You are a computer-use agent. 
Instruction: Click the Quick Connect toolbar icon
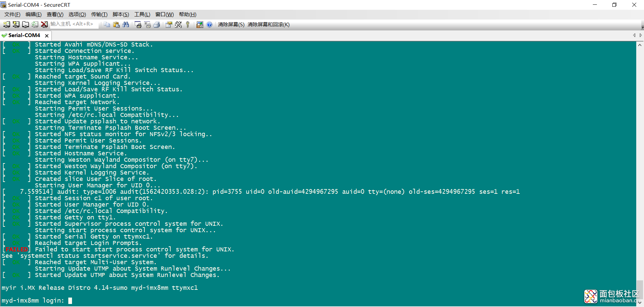[x=16, y=25]
